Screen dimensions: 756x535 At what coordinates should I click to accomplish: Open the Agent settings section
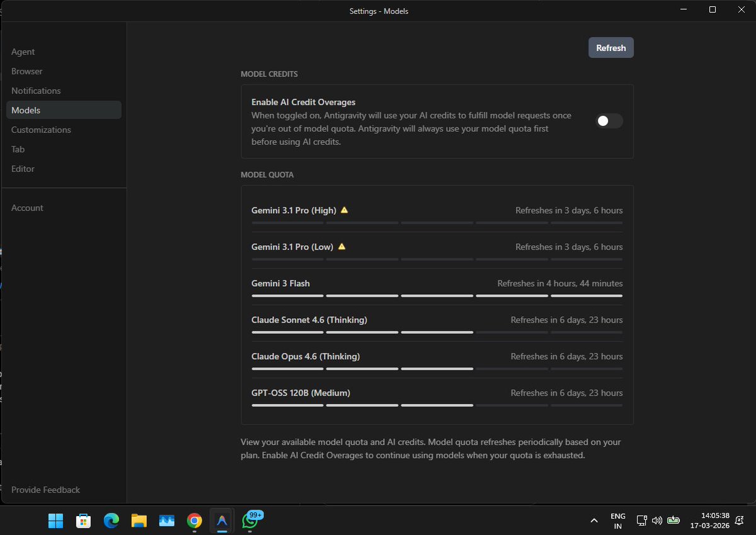tap(23, 52)
